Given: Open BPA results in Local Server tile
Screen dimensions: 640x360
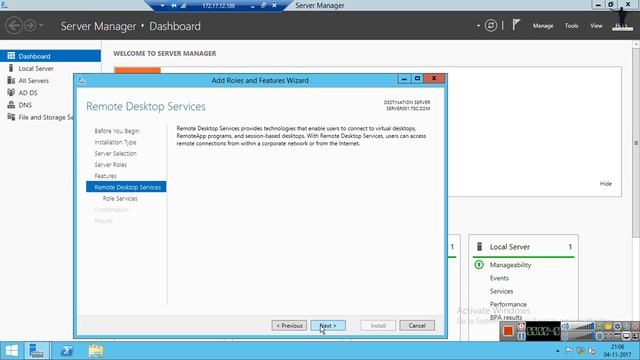Looking at the screenshot, I should click(x=506, y=317).
